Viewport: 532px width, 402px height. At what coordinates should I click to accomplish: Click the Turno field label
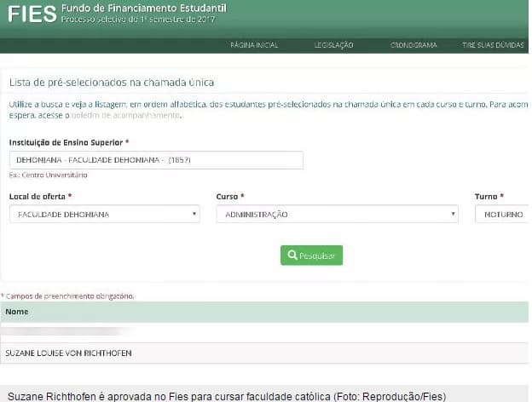489,196
